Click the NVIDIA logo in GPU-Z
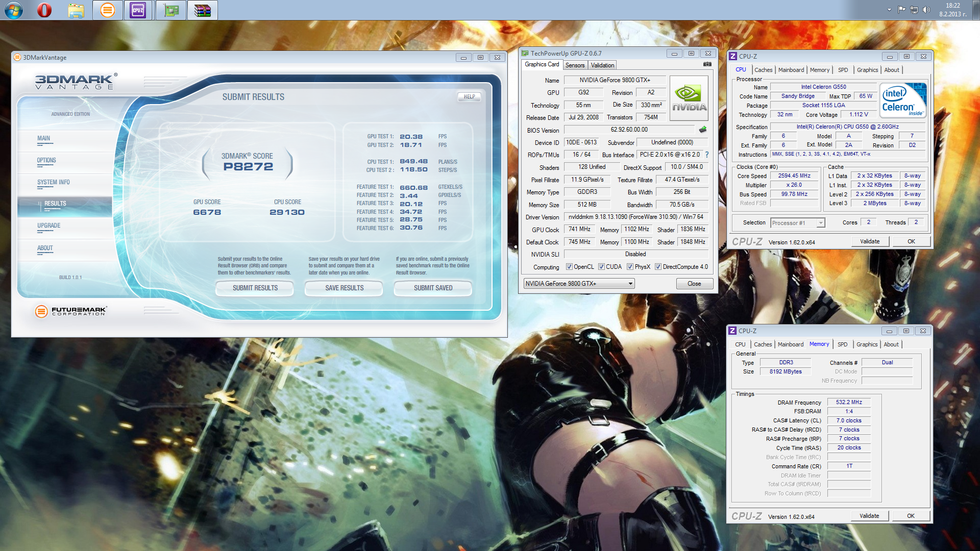 pyautogui.click(x=689, y=98)
